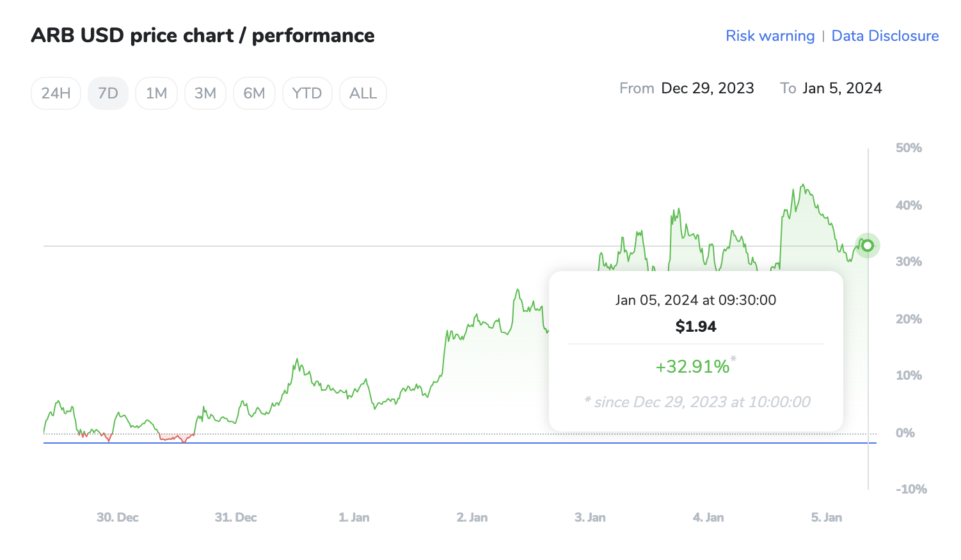
Task: Open the Data Disclosure link
Action: point(885,36)
